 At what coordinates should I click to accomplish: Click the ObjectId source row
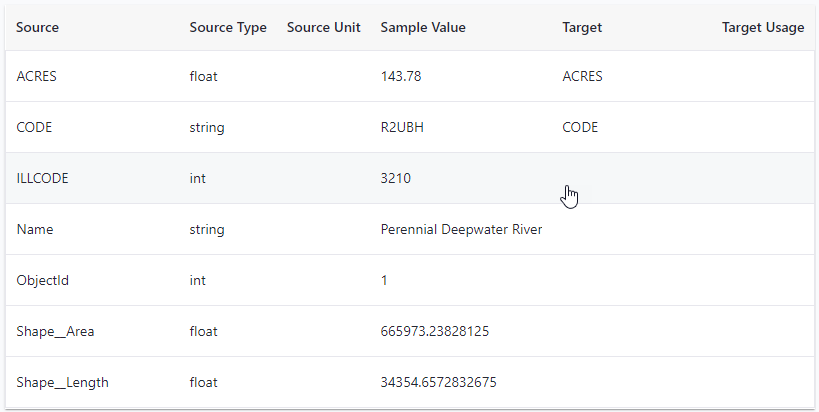[43, 281]
